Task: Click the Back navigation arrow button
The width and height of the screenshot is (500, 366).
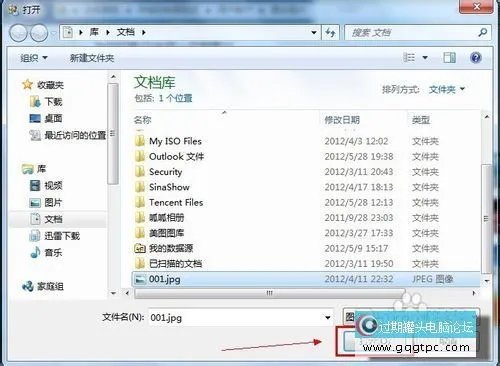Action: click(x=18, y=33)
